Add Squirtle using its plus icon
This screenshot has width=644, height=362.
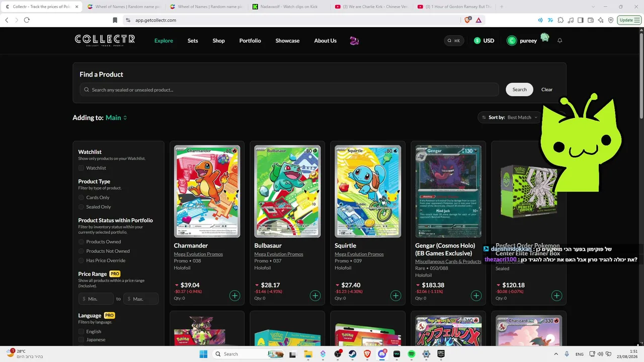[x=395, y=296]
